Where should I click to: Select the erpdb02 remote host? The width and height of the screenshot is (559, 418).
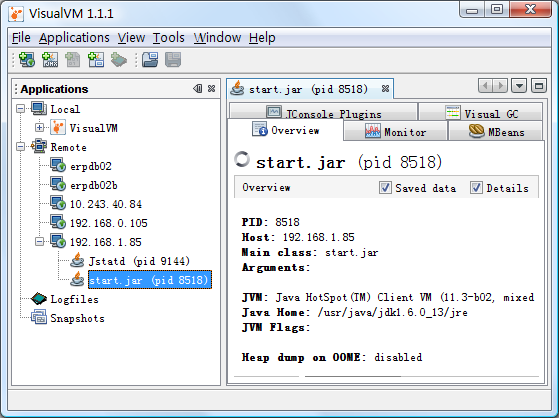point(91,166)
